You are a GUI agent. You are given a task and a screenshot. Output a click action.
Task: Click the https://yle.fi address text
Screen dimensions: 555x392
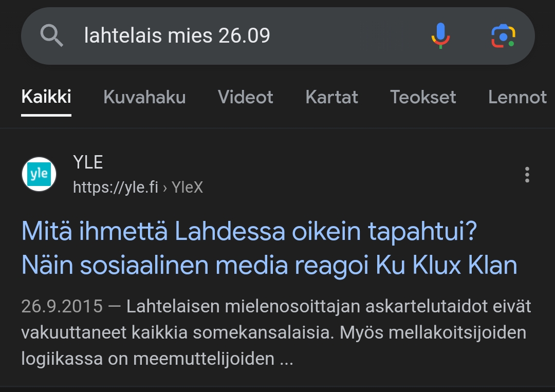tap(116, 188)
